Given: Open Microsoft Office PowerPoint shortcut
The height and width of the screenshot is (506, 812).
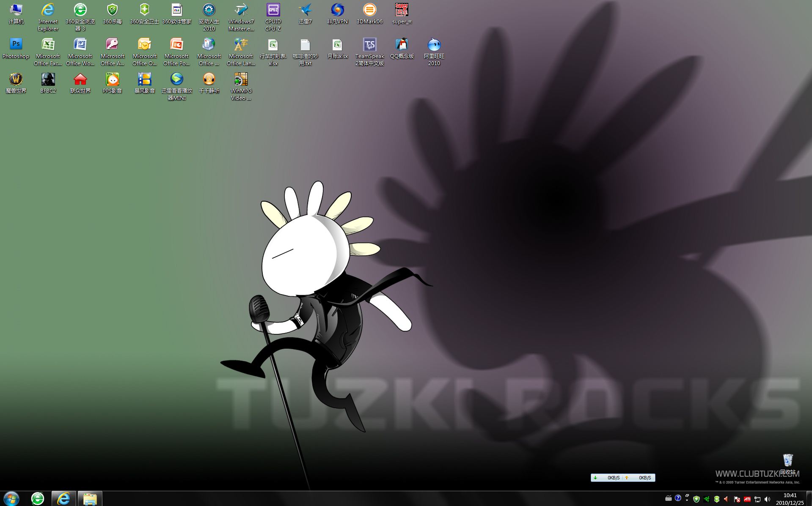Looking at the screenshot, I should point(176,52).
